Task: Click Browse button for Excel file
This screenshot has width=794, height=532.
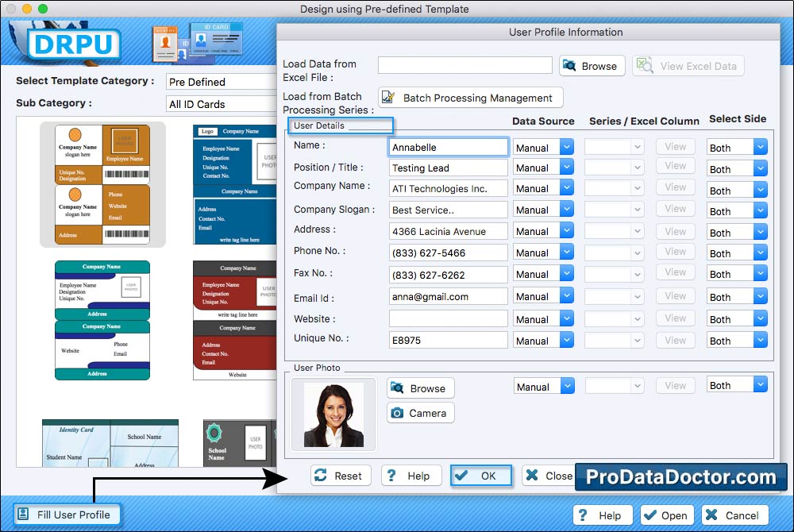Action: coord(592,66)
